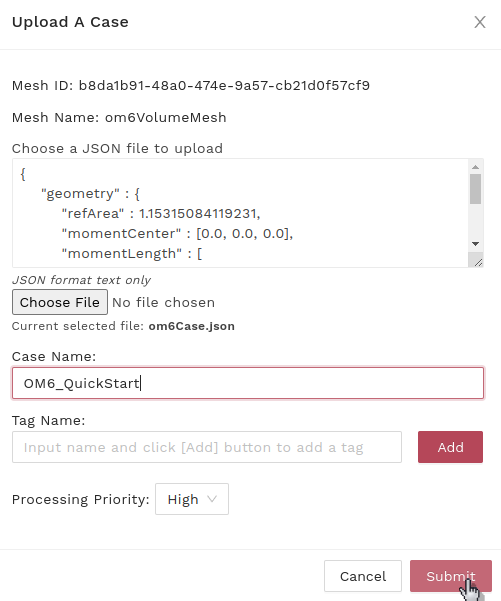The height and width of the screenshot is (601, 501).
Task: Click the "momentCenter" line in JSON editor
Action: (x=177, y=233)
